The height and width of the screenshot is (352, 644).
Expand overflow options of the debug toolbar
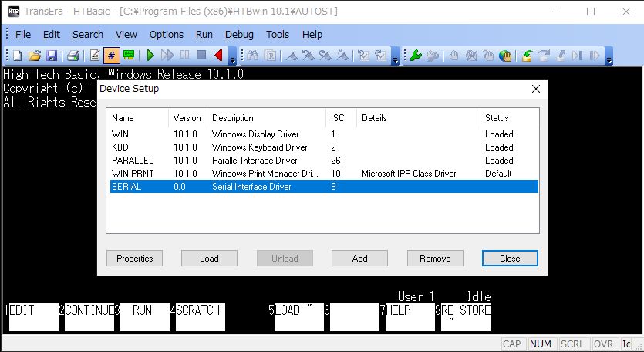[x=609, y=56]
